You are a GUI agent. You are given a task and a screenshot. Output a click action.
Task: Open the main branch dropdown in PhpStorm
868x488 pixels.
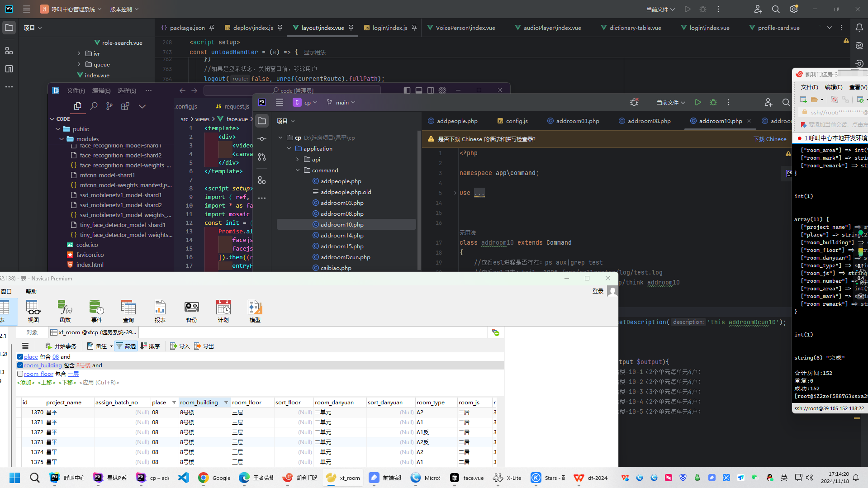tap(342, 103)
